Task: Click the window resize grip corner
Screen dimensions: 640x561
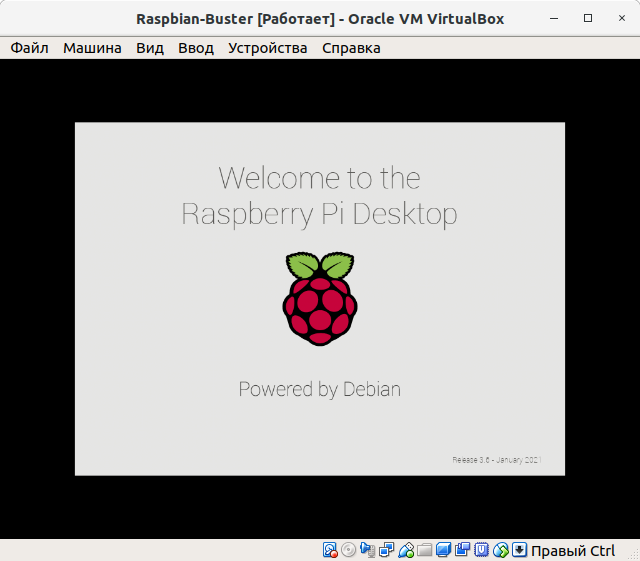Action: pyautogui.click(x=634, y=554)
